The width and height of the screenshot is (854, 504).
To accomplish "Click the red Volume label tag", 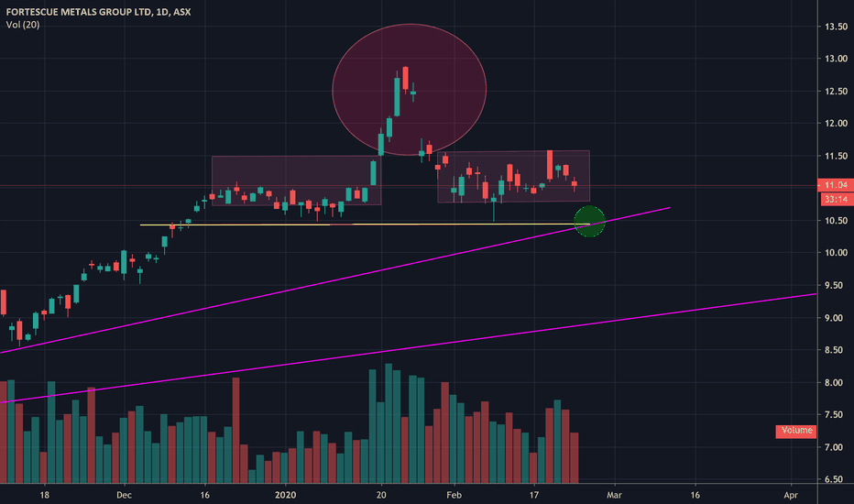I will click(795, 431).
